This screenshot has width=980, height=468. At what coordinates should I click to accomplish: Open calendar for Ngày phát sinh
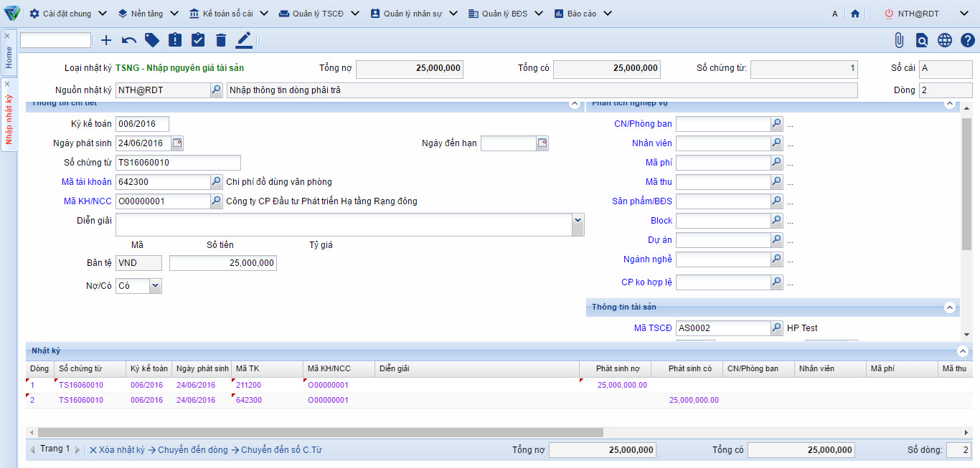tap(177, 143)
